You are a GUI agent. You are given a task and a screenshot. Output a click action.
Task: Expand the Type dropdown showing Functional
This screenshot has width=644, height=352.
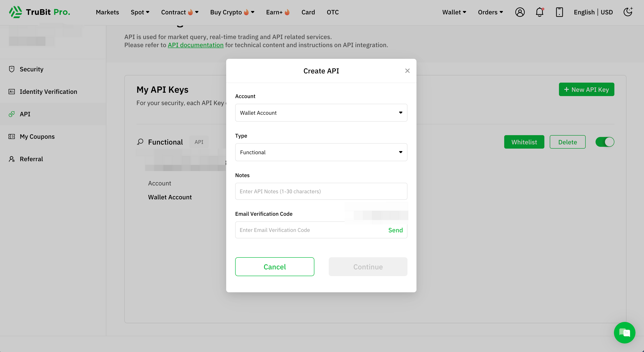coord(321,152)
